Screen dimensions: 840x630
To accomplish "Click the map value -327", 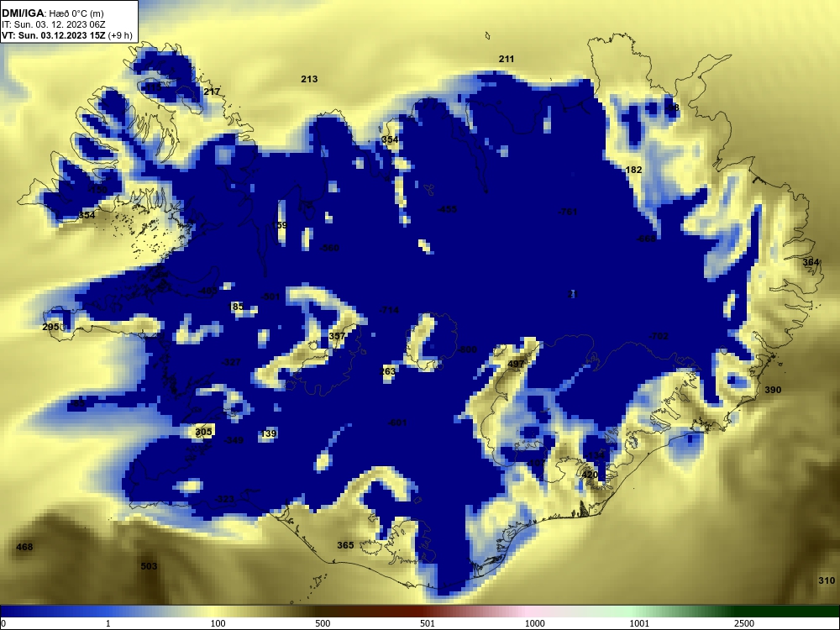I will tap(231, 362).
